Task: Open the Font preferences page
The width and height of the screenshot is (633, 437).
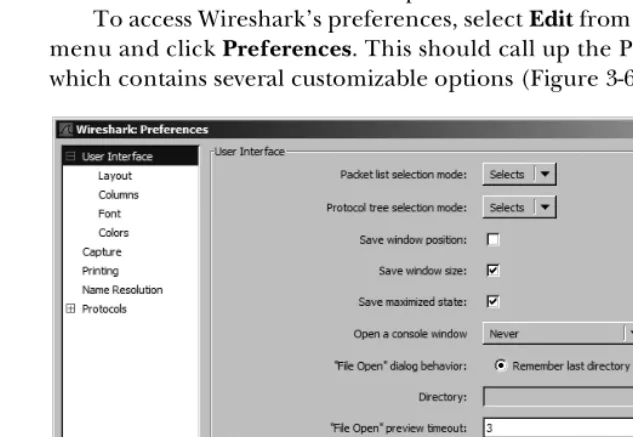Action: click(109, 214)
